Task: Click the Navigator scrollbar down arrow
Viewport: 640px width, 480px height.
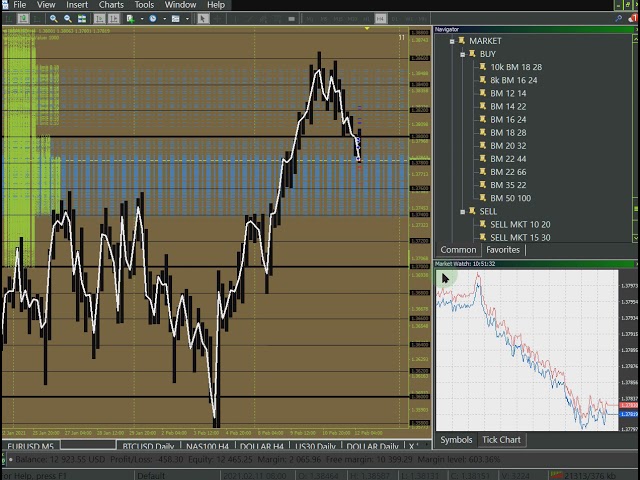Action: [635, 239]
